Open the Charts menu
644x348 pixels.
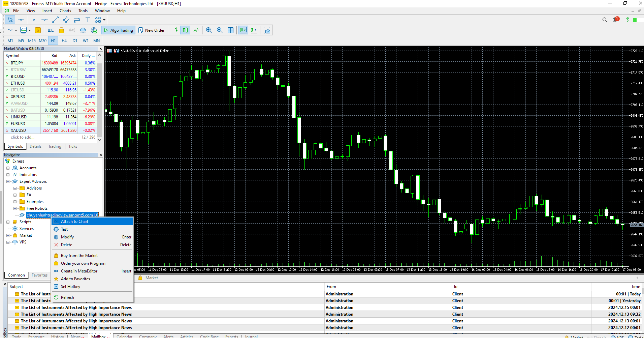click(65, 11)
